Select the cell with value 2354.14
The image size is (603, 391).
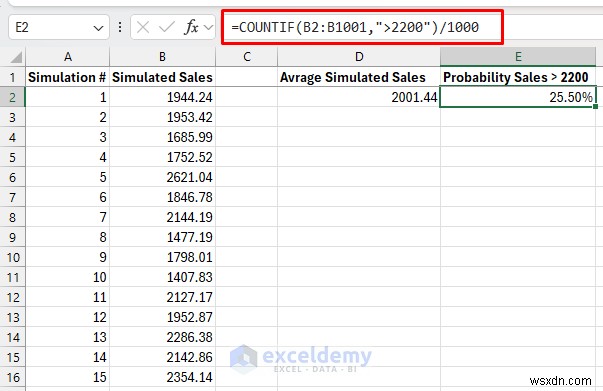coord(162,377)
